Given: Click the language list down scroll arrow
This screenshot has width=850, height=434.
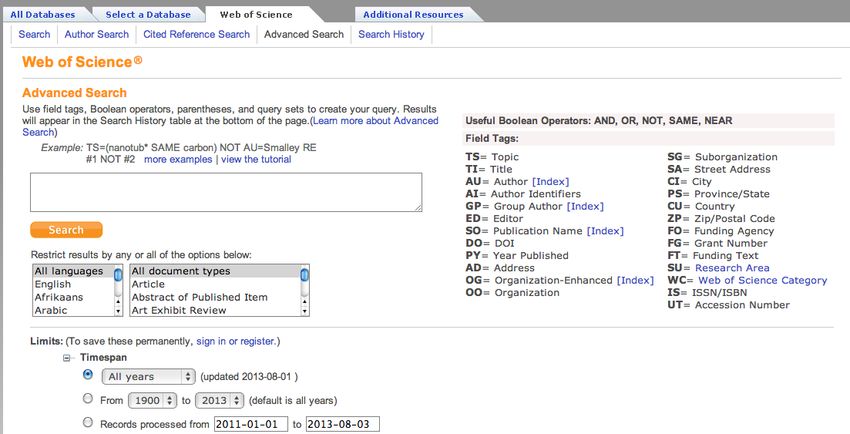Looking at the screenshot, I should click(118, 312).
